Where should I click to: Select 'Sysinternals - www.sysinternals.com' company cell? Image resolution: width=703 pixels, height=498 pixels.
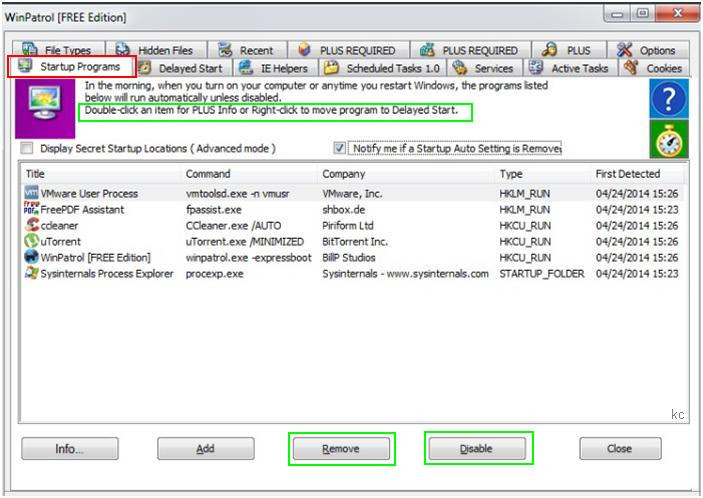[x=406, y=274]
